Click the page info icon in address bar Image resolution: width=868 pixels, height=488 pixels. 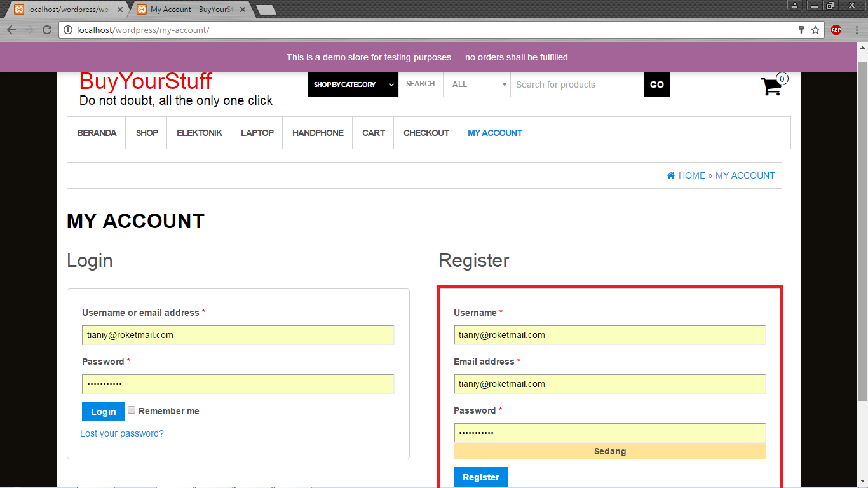[68, 30]
